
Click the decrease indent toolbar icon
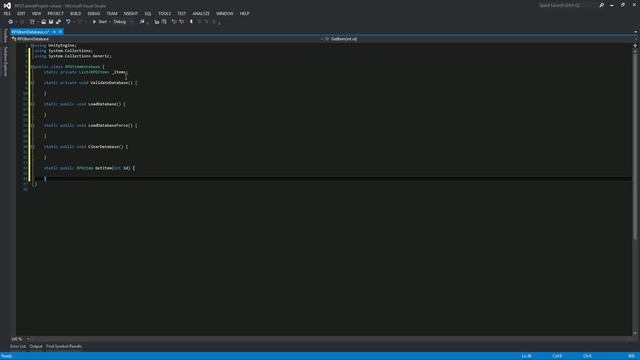tap(174, 22)
